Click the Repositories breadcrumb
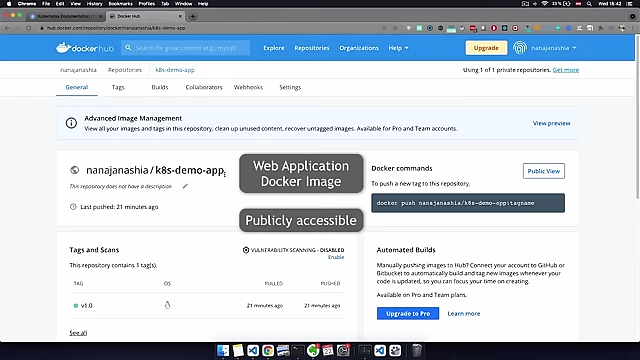Screen dimensions: 640x360 tap(124, 70)
